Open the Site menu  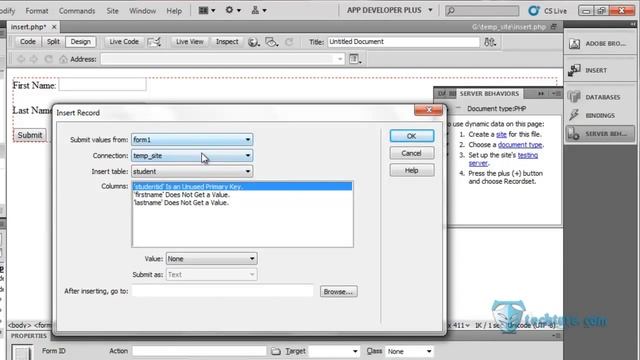coord(112,11)
